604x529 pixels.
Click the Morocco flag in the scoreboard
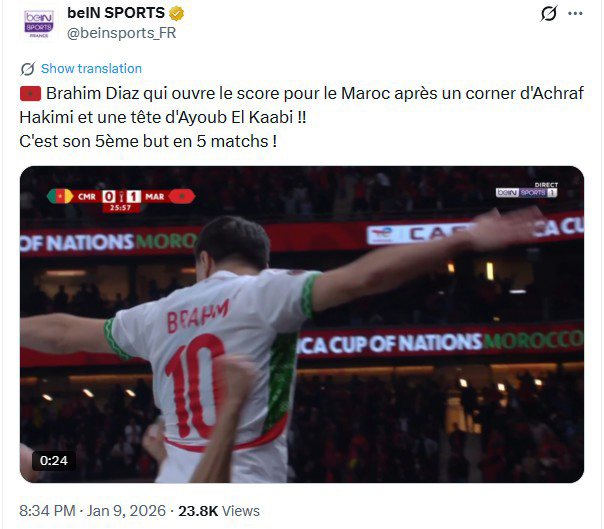(x=182, y=196)
